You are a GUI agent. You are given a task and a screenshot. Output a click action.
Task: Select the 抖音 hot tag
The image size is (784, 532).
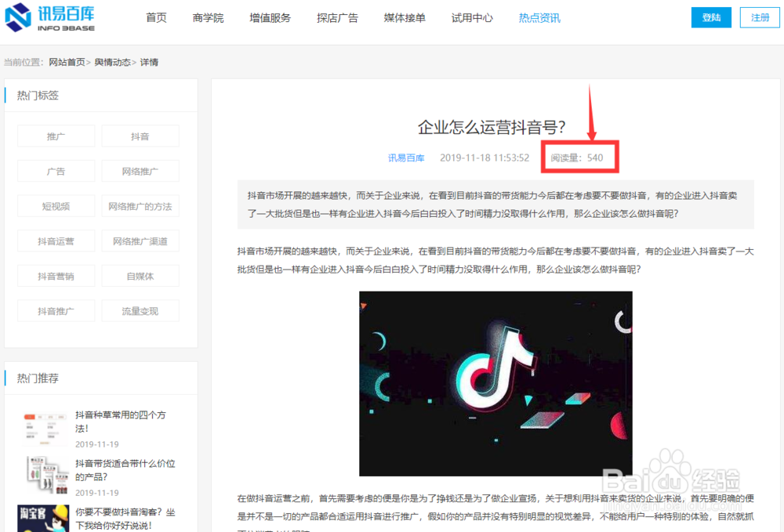coord(140,136)
